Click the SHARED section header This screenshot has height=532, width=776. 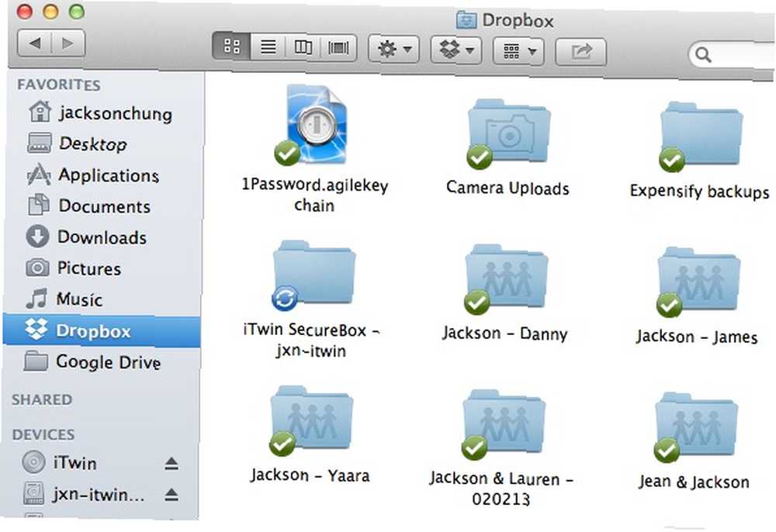pos(42,399)
